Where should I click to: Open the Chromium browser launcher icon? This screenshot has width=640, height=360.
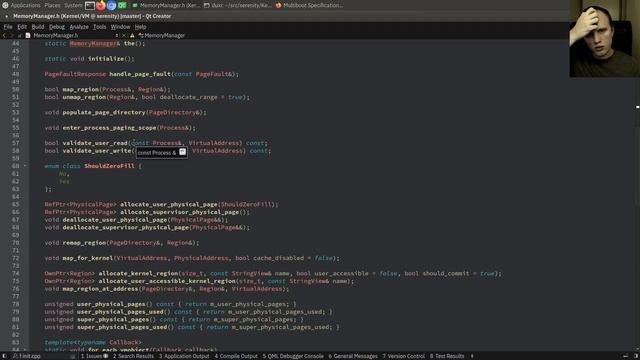coord(111,5)
